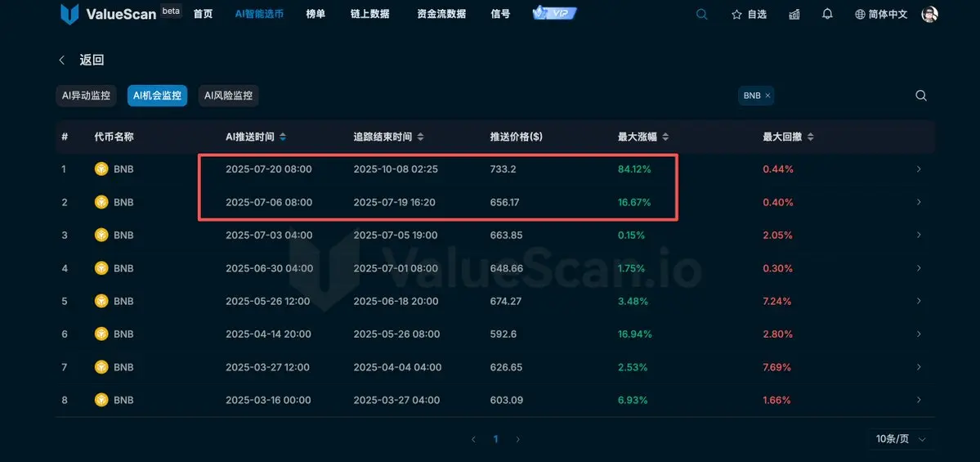Click BNB coin icon in row 1
The height and width of the screenshot is (462, 980).
point(101,168)
